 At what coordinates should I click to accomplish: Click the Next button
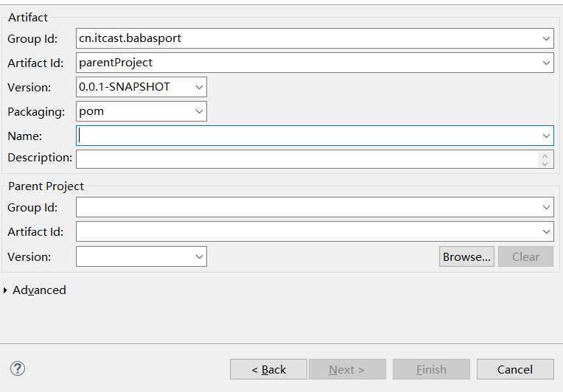[x=347, y=369]
